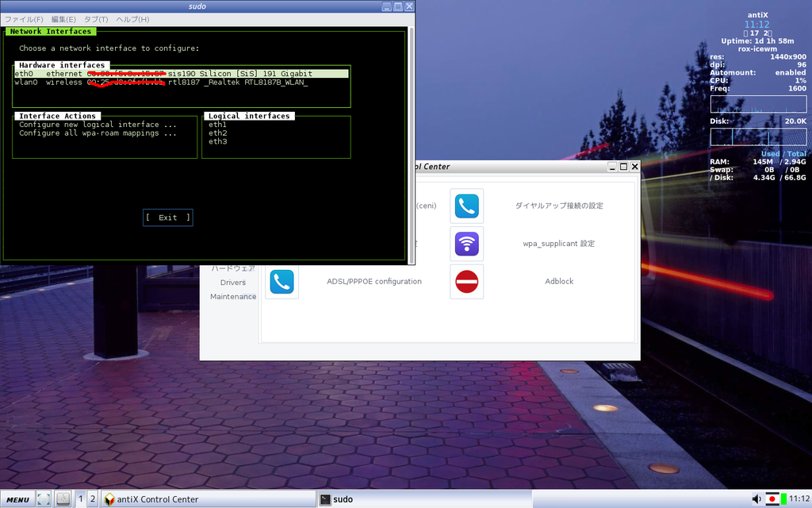
Task: Click the red no-entry Adblock icon
Action: [466, 282]
